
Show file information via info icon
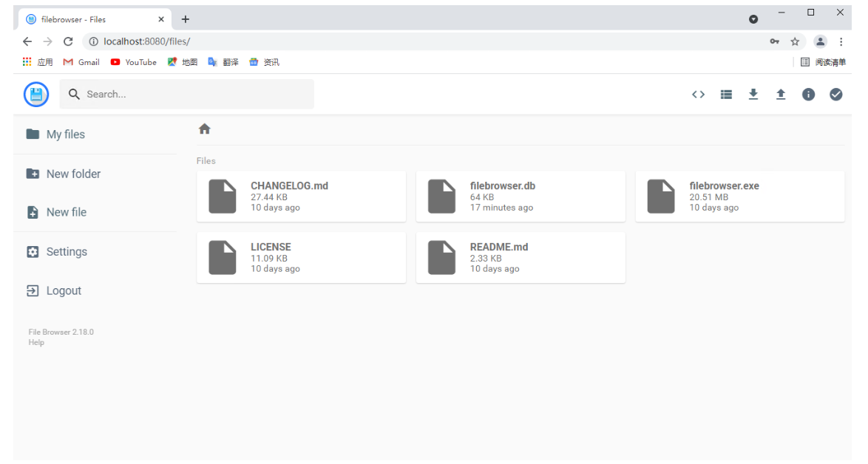[808, 94]
